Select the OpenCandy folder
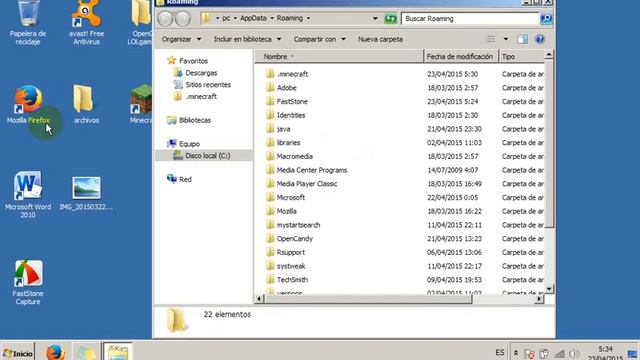 pos(289,239)
